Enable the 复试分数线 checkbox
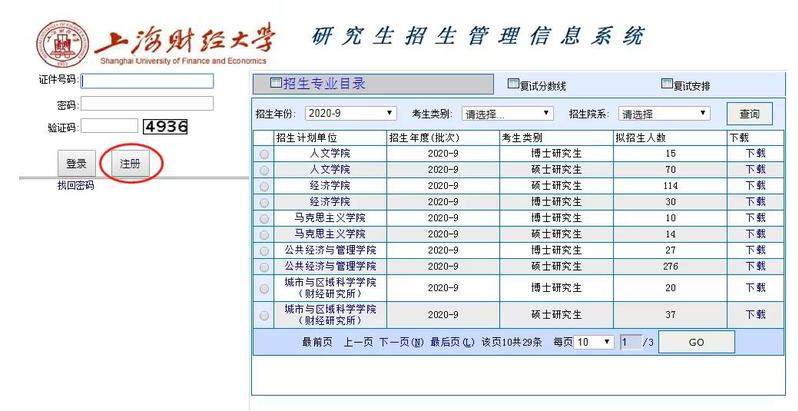Screen dimensions: 798x411 coord(514,85)
